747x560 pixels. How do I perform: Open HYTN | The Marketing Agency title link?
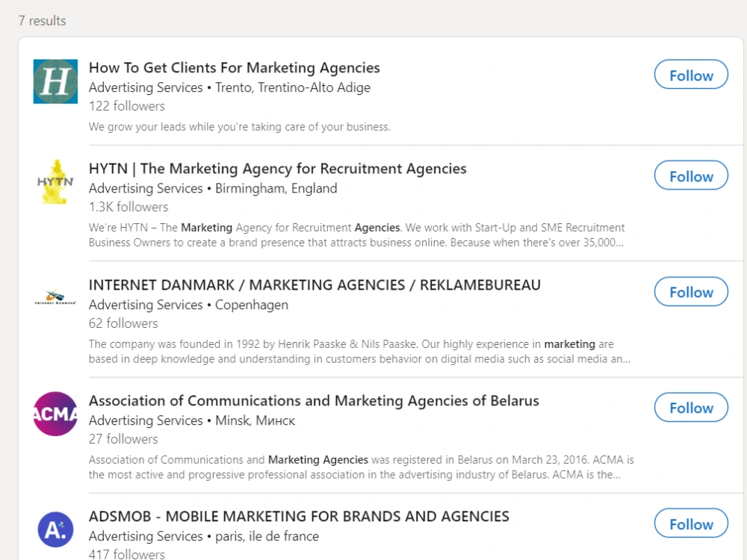point(277,169)
